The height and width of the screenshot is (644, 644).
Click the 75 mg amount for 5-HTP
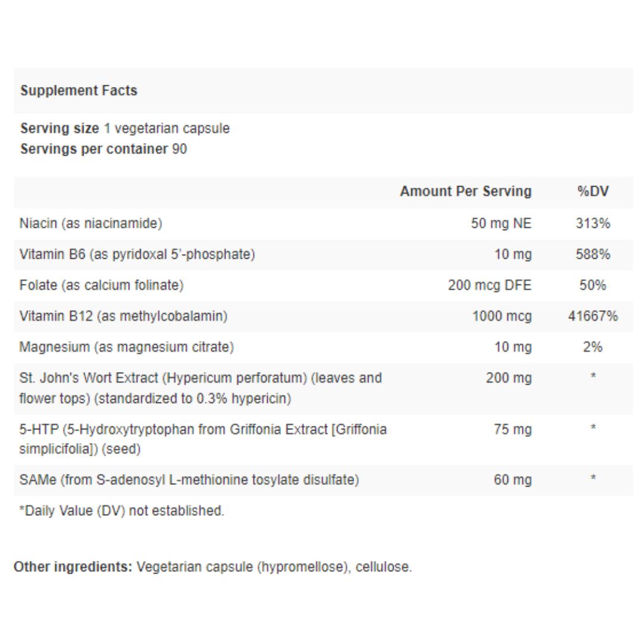coord(512,429)
